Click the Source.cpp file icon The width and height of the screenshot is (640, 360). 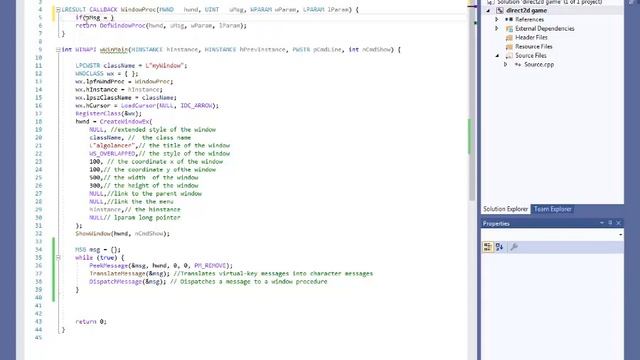tap(518, 64)
